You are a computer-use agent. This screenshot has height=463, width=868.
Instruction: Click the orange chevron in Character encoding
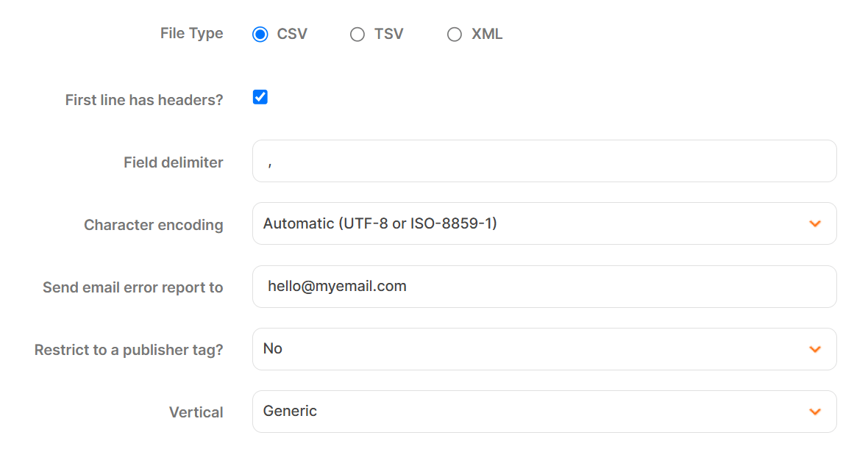[815, 223]
